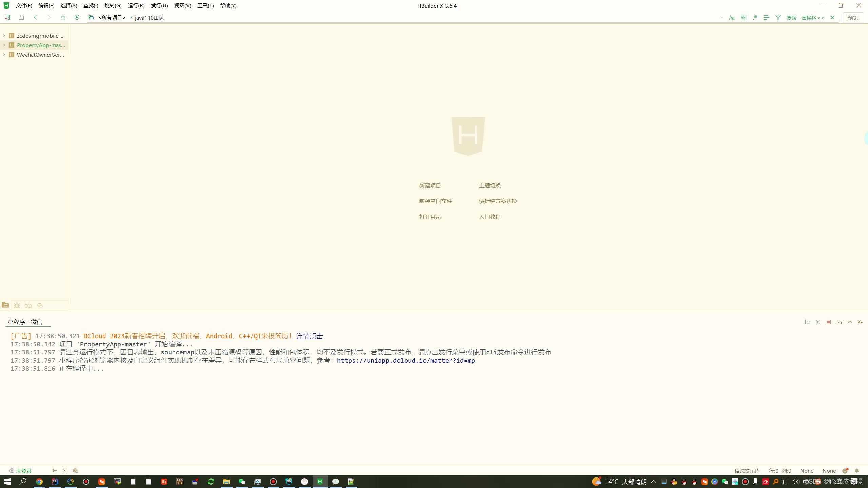868x488 pixels.
Task: Click the 详情点击 link in console
Action: (309, 336)
